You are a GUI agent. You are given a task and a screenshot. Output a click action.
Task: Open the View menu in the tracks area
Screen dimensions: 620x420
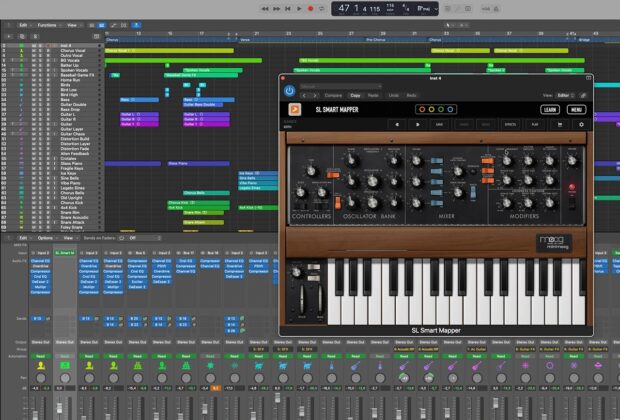[x=73, y=25]
